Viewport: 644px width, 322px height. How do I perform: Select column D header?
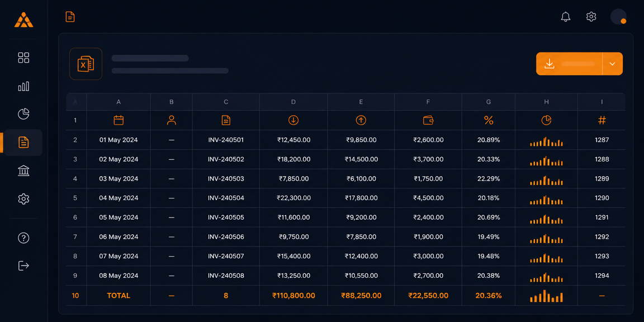[x=293, y=102]
